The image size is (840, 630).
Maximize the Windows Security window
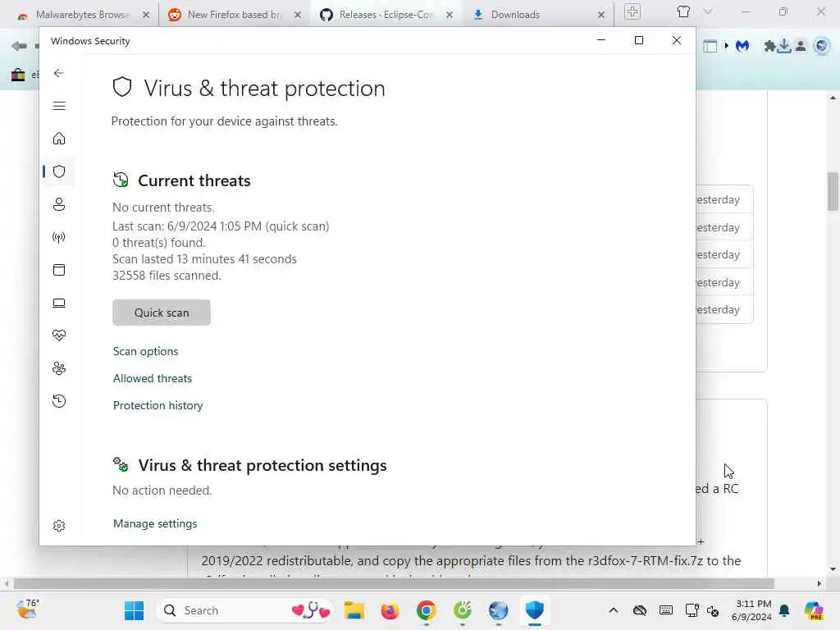click(x=638, y=40)
